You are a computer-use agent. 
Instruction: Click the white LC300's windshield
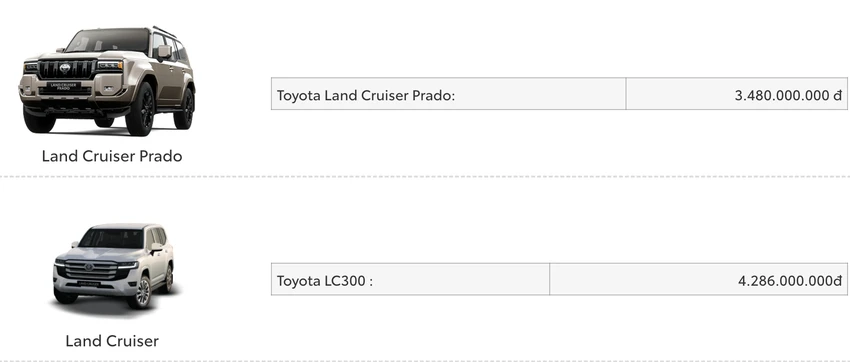[112, 238]
